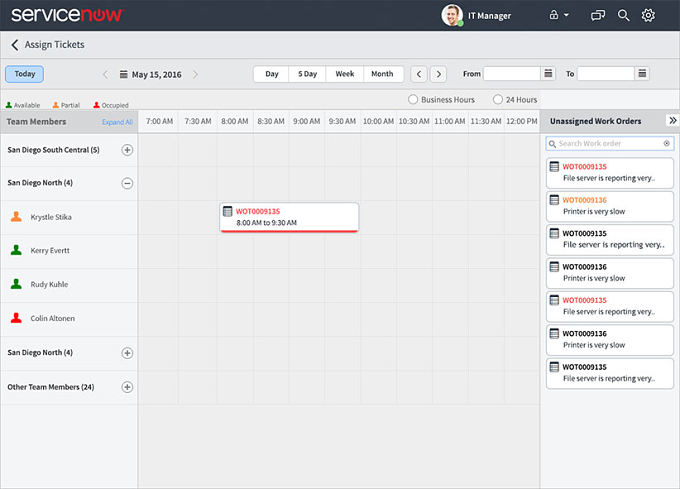Switch to the Week view tab
Screen dimensions: 680x489
345,74
